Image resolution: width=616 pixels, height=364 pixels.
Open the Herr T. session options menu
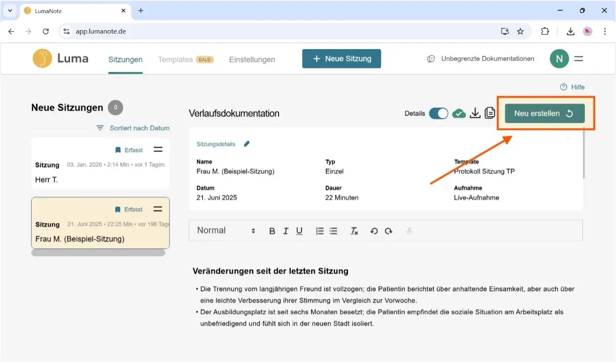pos(158,150)
